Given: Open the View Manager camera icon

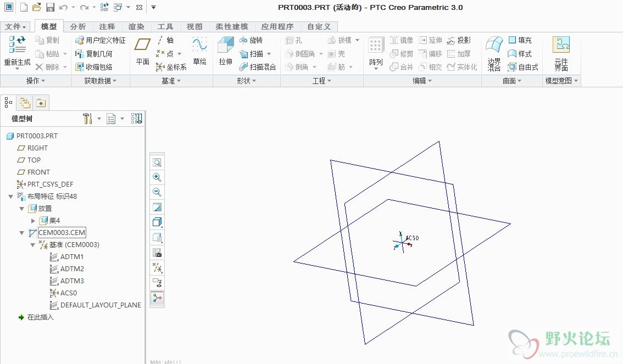Looking at the screenshot, I should [x=157, y=253].
